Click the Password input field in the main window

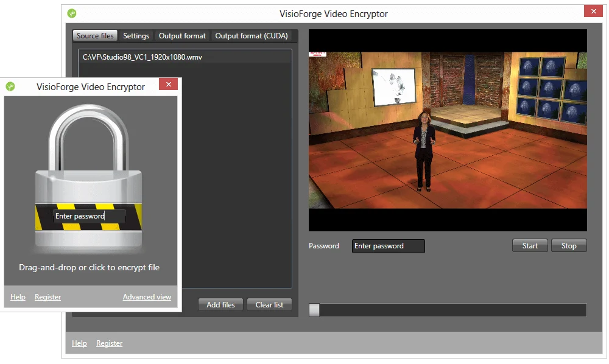click(x=388, y=246)
